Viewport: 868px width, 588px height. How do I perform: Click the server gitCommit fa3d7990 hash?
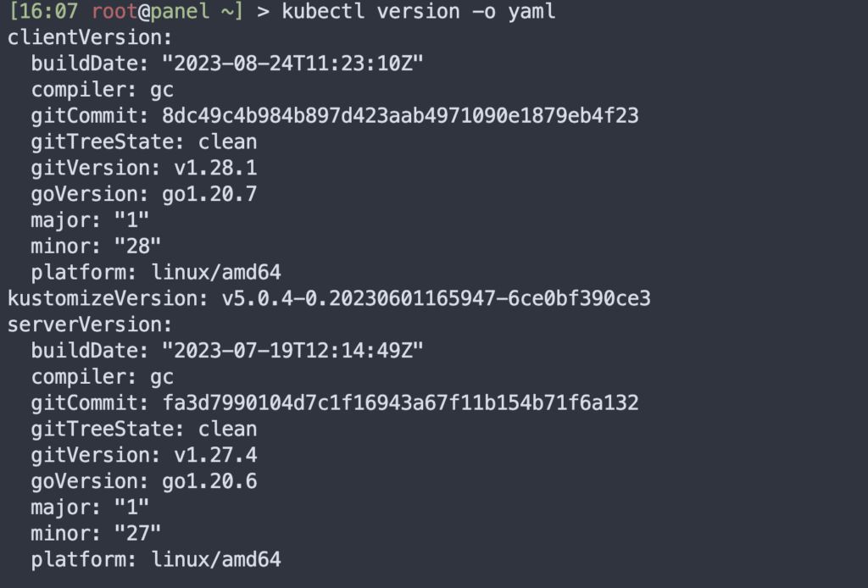click(x=400, y=403)
